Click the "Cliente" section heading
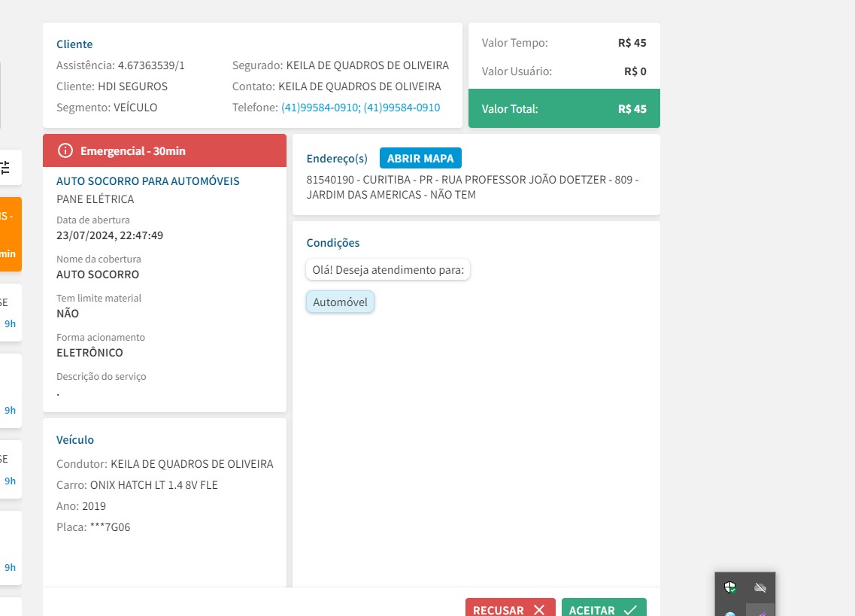Viewport: 855px width, 616px height. pyautogui.click(x=74, y=44)
